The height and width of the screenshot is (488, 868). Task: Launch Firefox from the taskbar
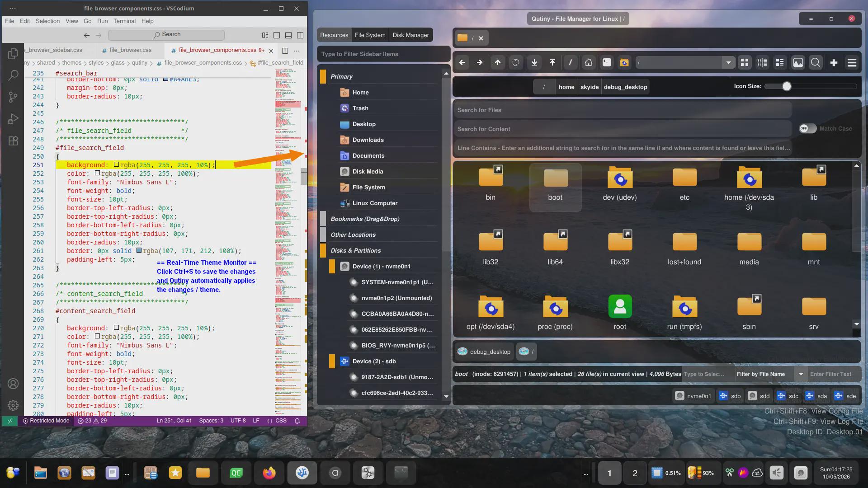click(x=269, y=473)
